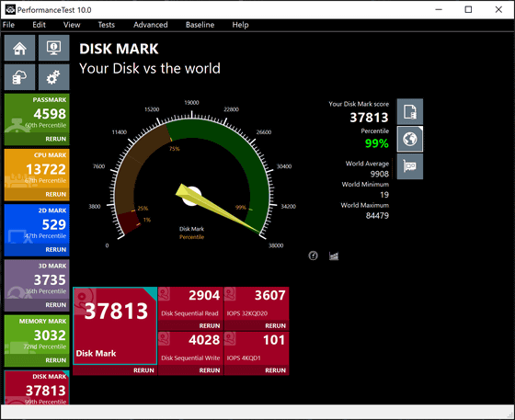Rerun the Disk Sequential Read test
Image resolution: width=515 pixels, height=420 pixels.
(x=210, y=325)
